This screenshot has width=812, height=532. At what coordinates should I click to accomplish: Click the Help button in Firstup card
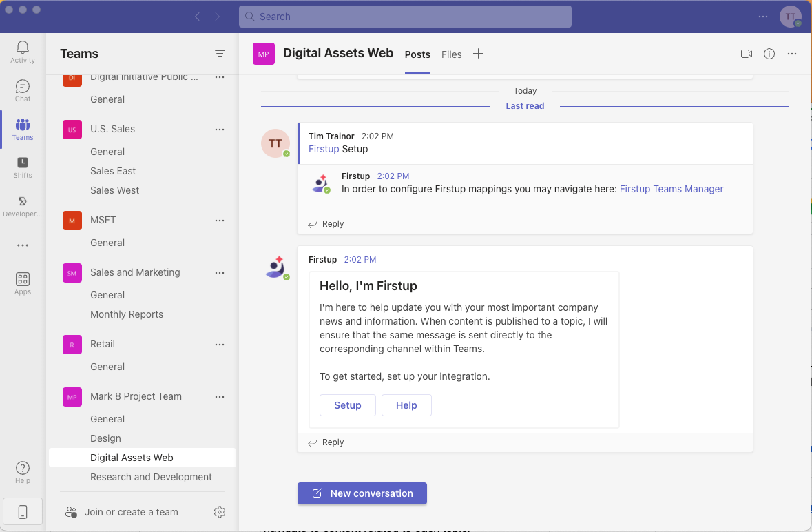point(406,405)
